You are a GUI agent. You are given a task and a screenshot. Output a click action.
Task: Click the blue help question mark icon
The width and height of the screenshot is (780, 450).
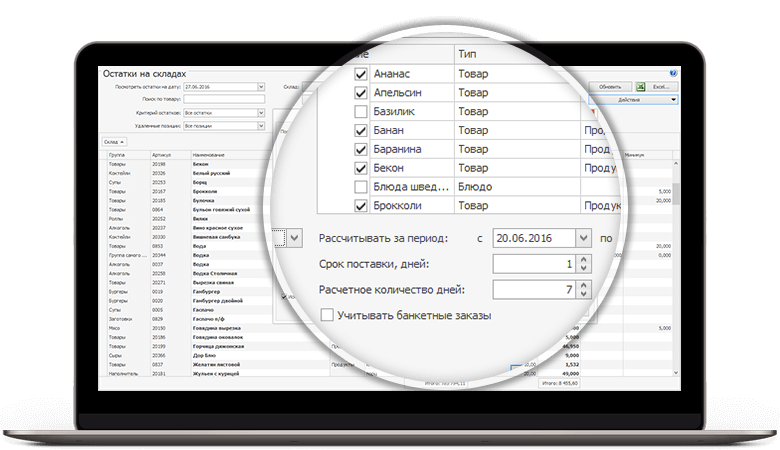[x=673, y=74]
